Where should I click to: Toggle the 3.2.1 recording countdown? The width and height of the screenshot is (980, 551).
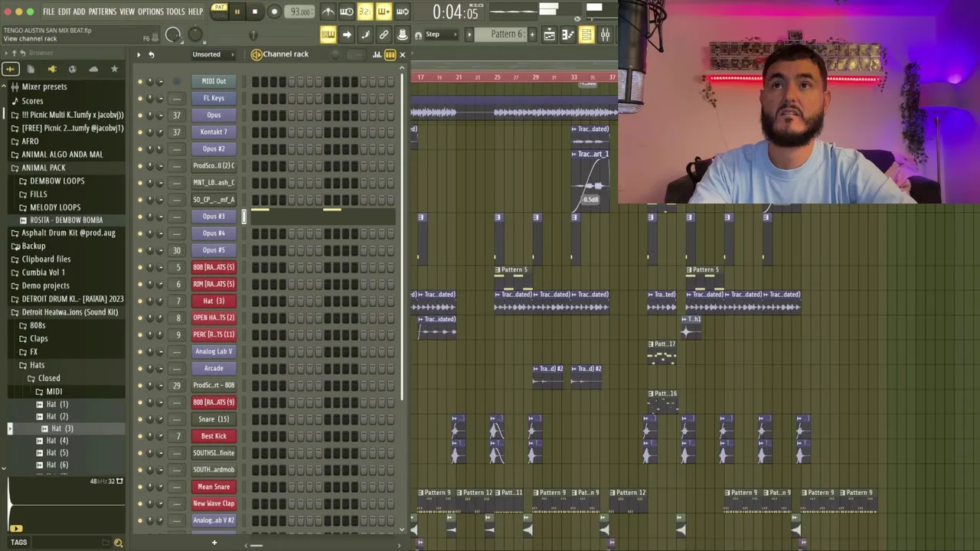(365, 11)
